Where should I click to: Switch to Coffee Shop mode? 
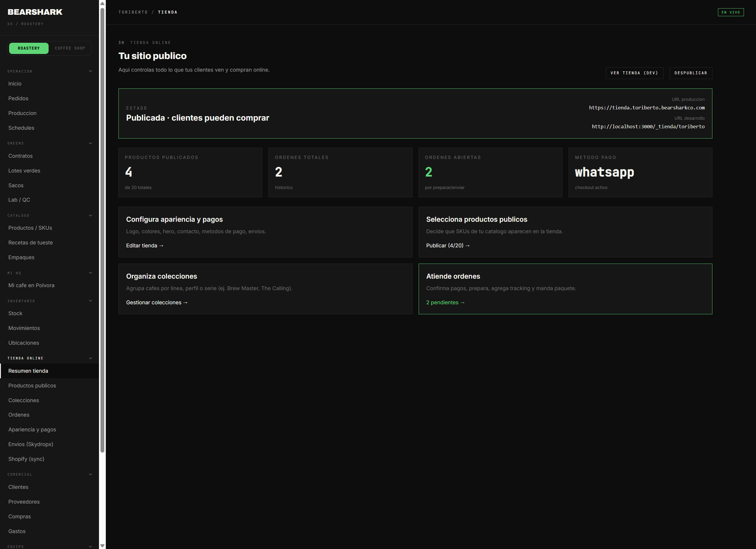coord(70,48)
